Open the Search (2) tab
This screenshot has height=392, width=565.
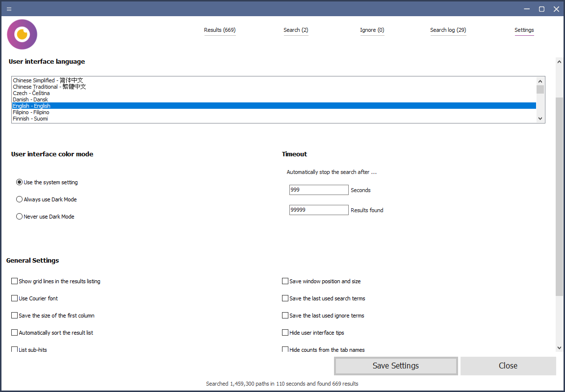point(296,30)
